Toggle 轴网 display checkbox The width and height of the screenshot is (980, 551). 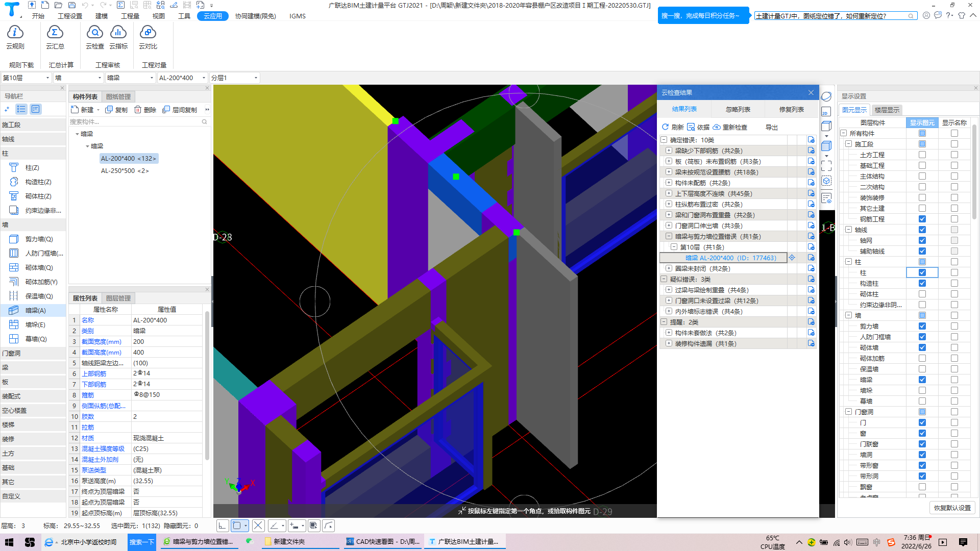(x=922, y=240)
